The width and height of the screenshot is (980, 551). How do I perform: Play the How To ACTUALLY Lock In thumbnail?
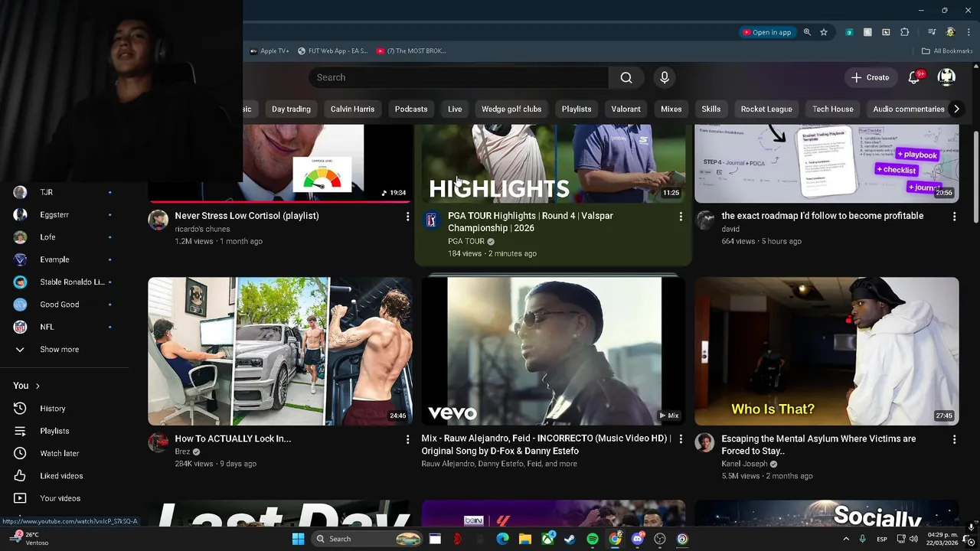[280, 351]
